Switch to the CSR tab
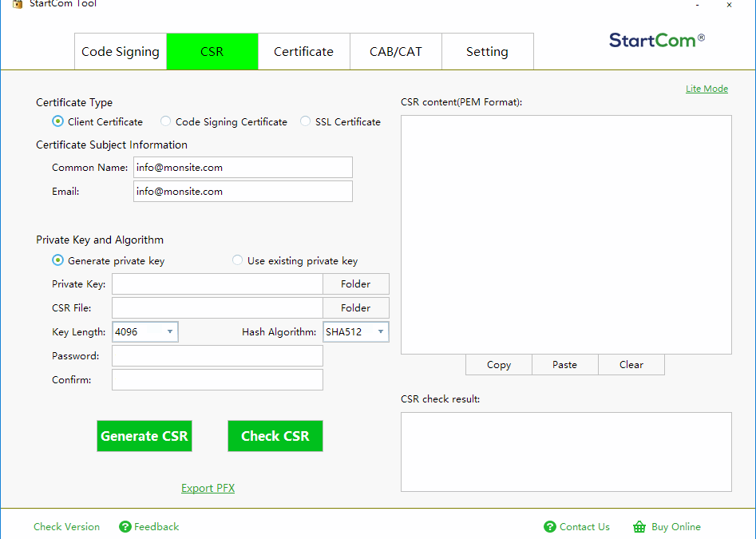This screenshot has height=539, width=756. point(212,52)
